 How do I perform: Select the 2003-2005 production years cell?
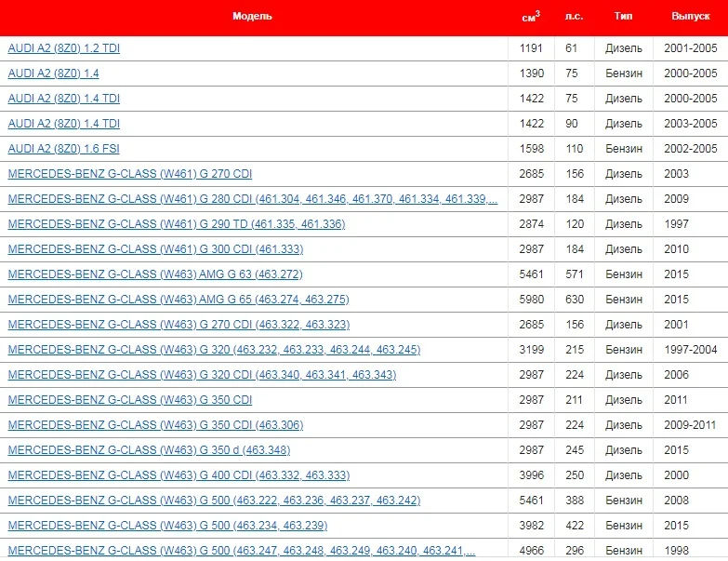point(691,124)
